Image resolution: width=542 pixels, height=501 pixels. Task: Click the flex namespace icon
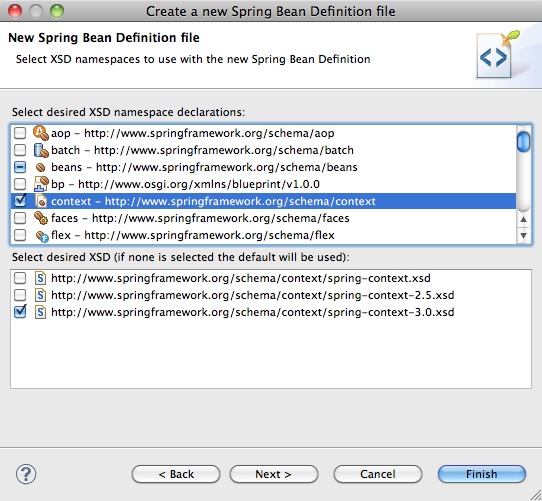(42, 236)
